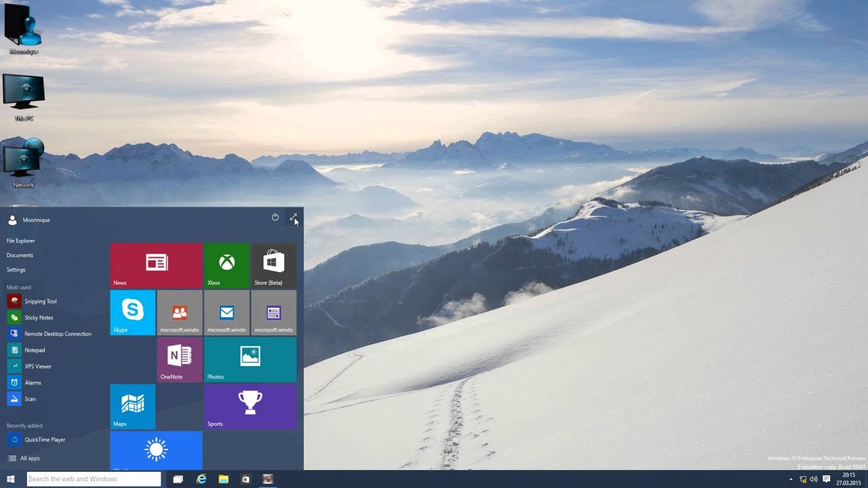Screen dimensions: 868x488
Task: Open the Photos tile
Action: point(250,359)
